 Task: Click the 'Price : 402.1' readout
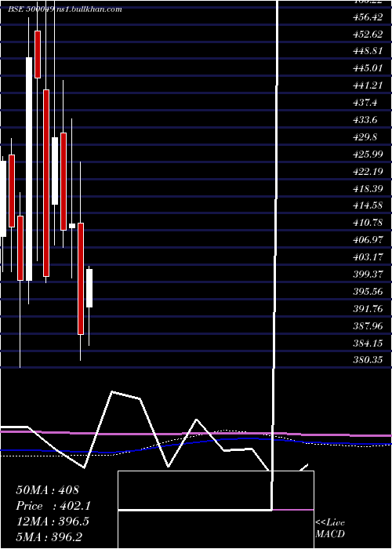(x=53, y=506)
